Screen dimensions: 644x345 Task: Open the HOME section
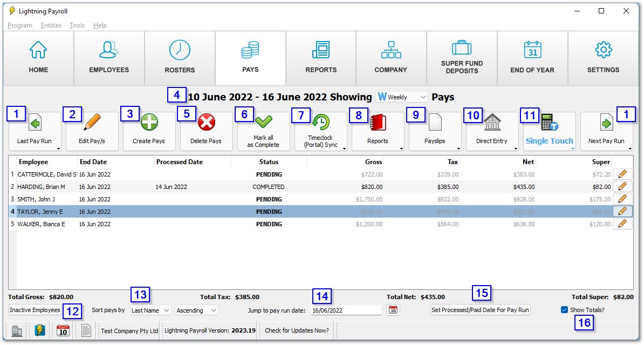38,58
